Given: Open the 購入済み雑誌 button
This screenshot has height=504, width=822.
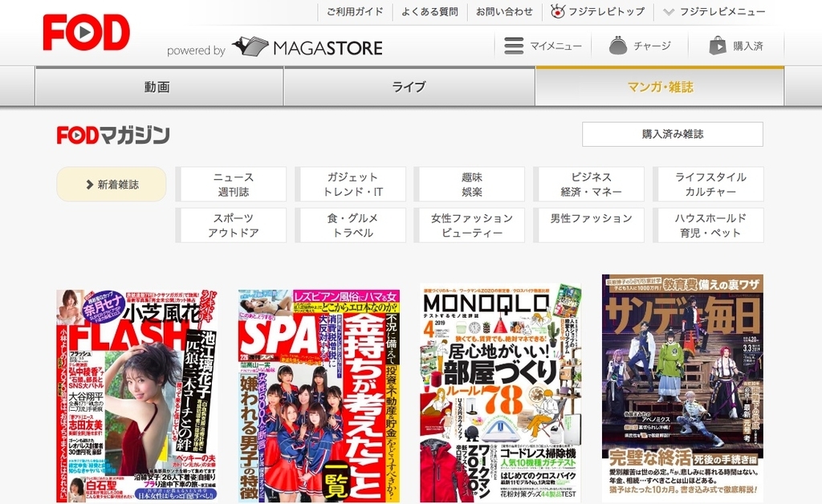Looking at the screenshot, I should (673, 134).
